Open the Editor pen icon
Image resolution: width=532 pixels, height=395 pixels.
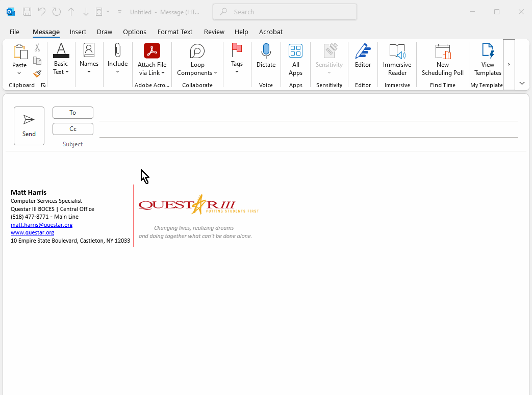363,51
